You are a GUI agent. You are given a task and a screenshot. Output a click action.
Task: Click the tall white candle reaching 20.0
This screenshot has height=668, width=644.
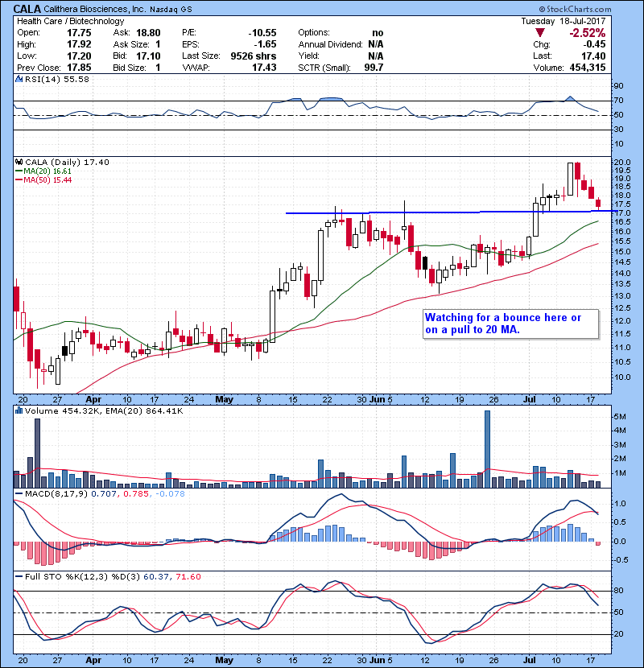(x=570, y=179)
